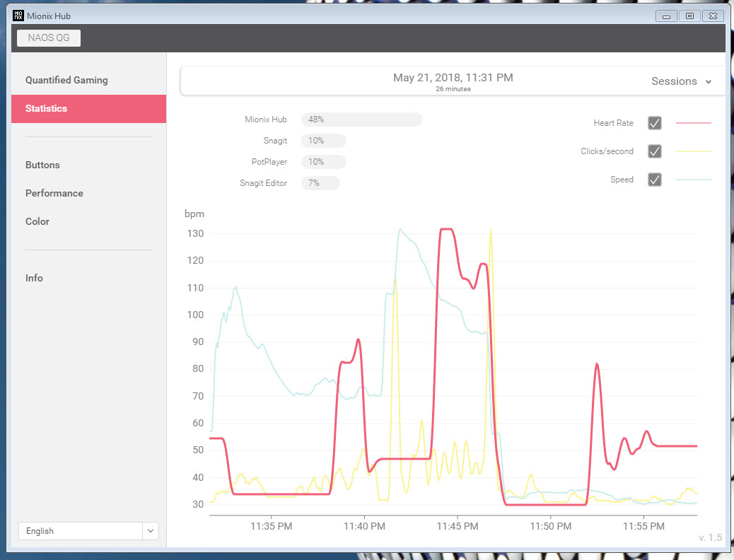Click the Snagit 10% usage bar
This screenshot has height=560, width=734.
(x=323, y=141)
